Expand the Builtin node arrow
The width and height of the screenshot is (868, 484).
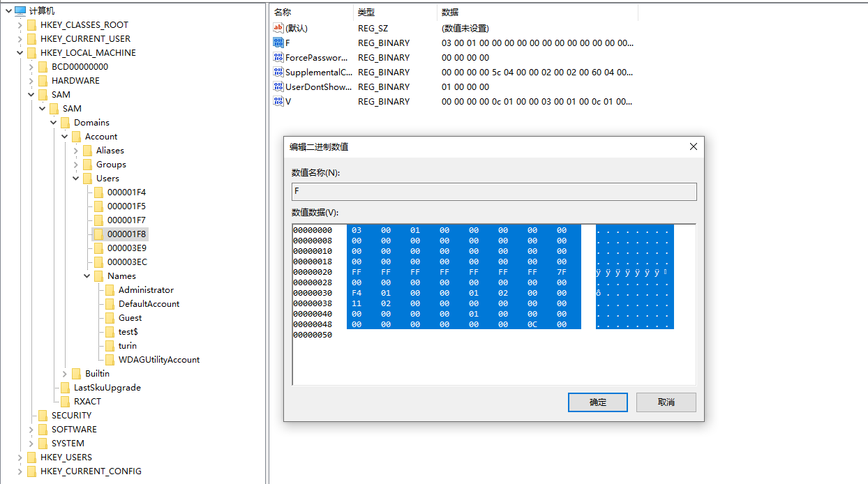(64, 373)
